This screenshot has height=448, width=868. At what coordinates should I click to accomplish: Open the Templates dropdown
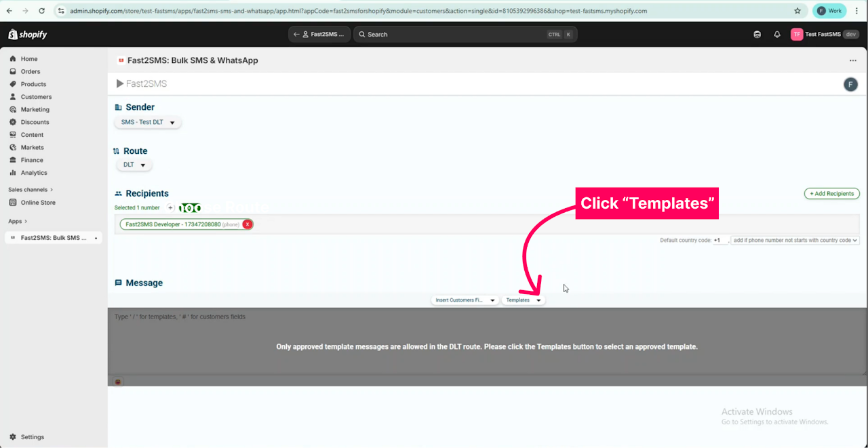[523, 300]
